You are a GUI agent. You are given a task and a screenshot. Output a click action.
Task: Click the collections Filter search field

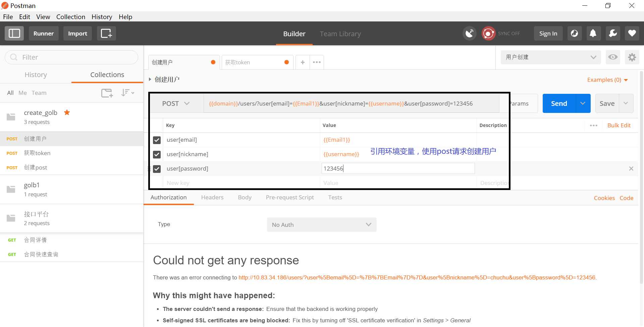tap(71, 57)
